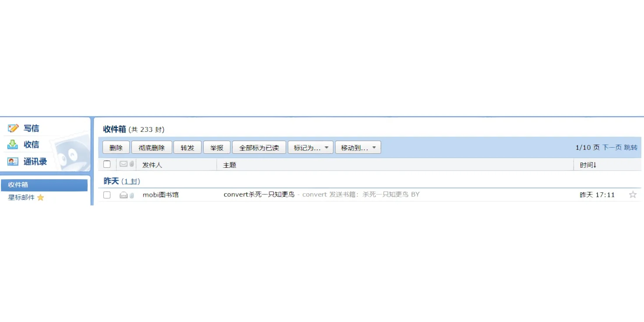Click the 举报 report button
Viewport: 644px width, 322px height.
pos(217,148)
